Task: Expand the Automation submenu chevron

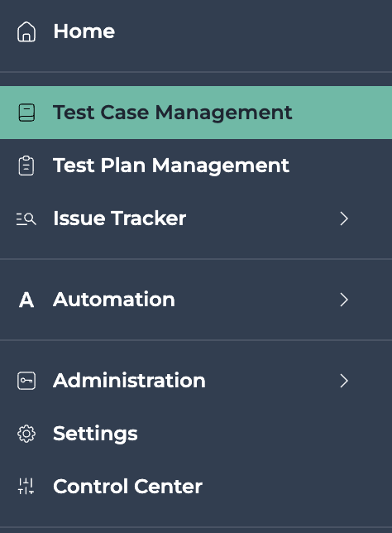Action: tap(344, 300)
